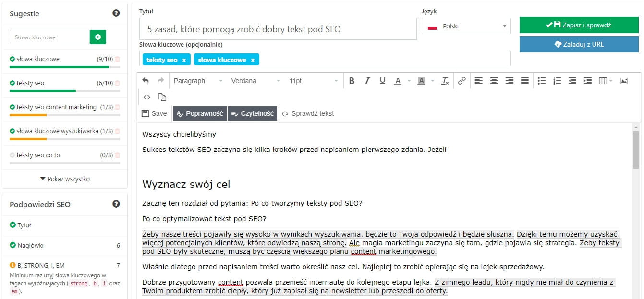Click the Zapisz i sprawdź button
The image size is (644, 299).
[x=579, y=25]
